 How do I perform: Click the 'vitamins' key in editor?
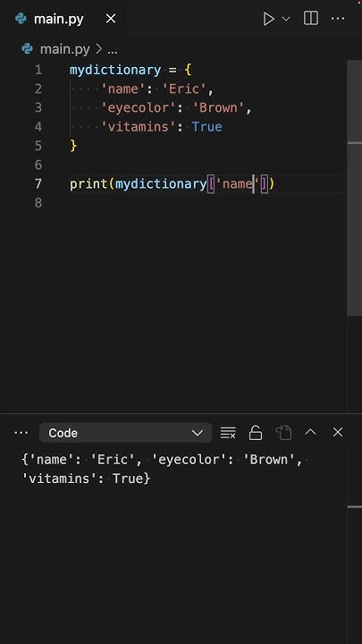tap(139, 127)
